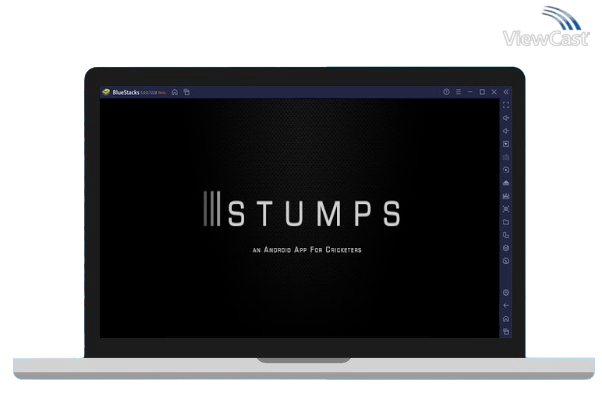602x414 pixels.
Task: Open settings gear at sidebar bottom
Action: pos(506,293)
